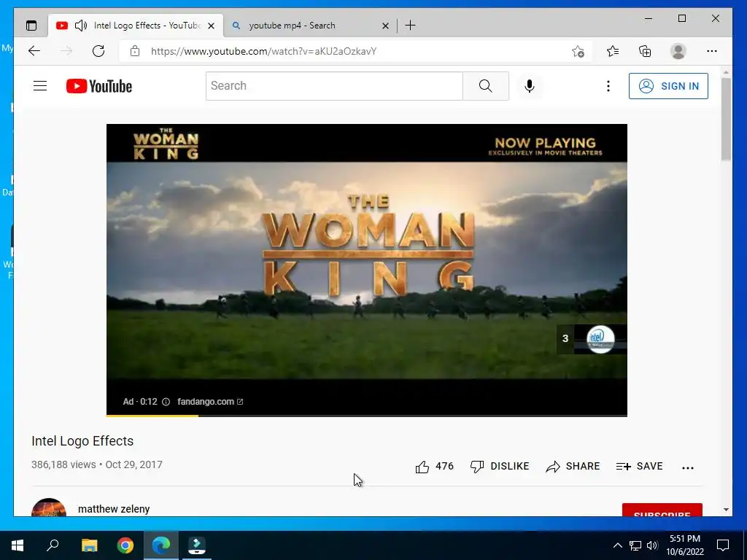Click the ad progress bar
Viewport: 747px width, 560px height.
[366, 416]
